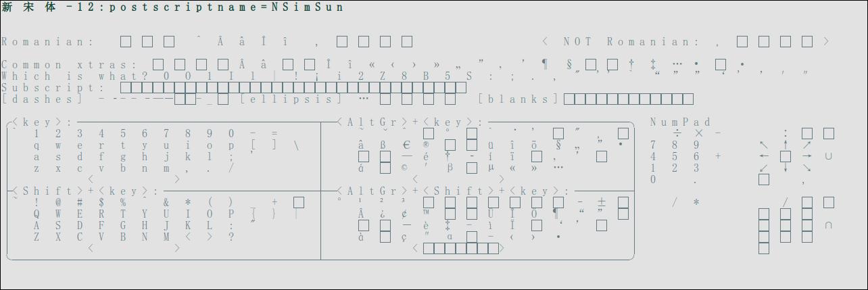
Task: Click the union symbol ∪ right of arrows
Action: coord(828,156)
